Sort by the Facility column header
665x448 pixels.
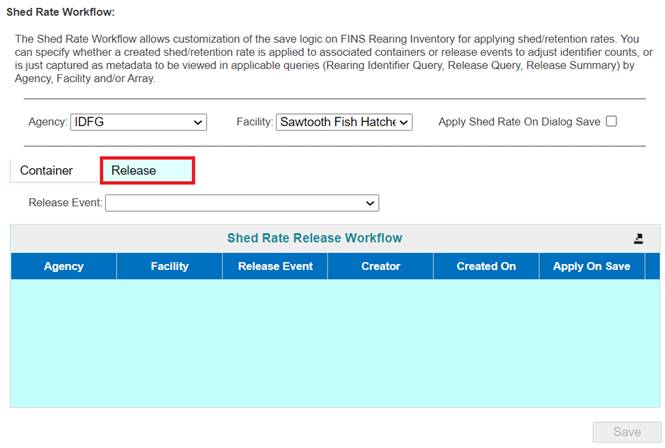(x=169, y=266)
